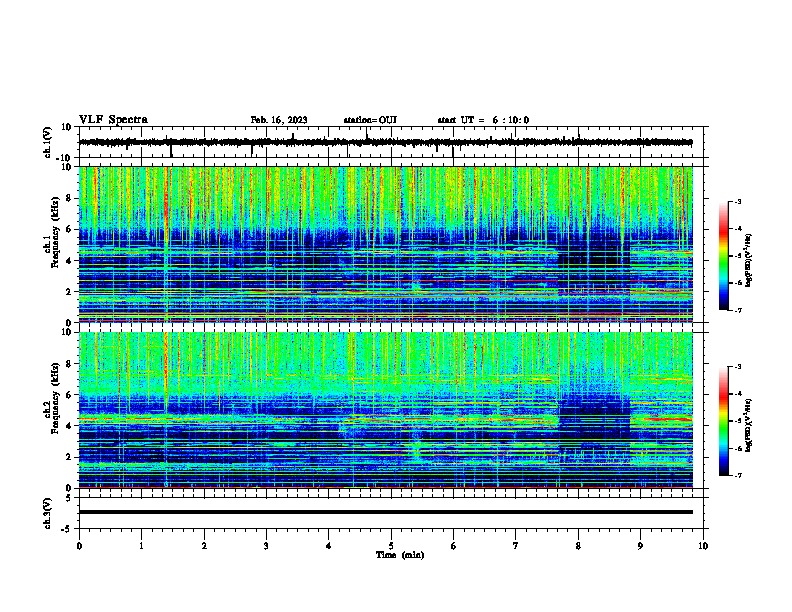Click the "-3" label on ch.1 color bar
This screenshot has height=612, width=792.
[737, 202]
